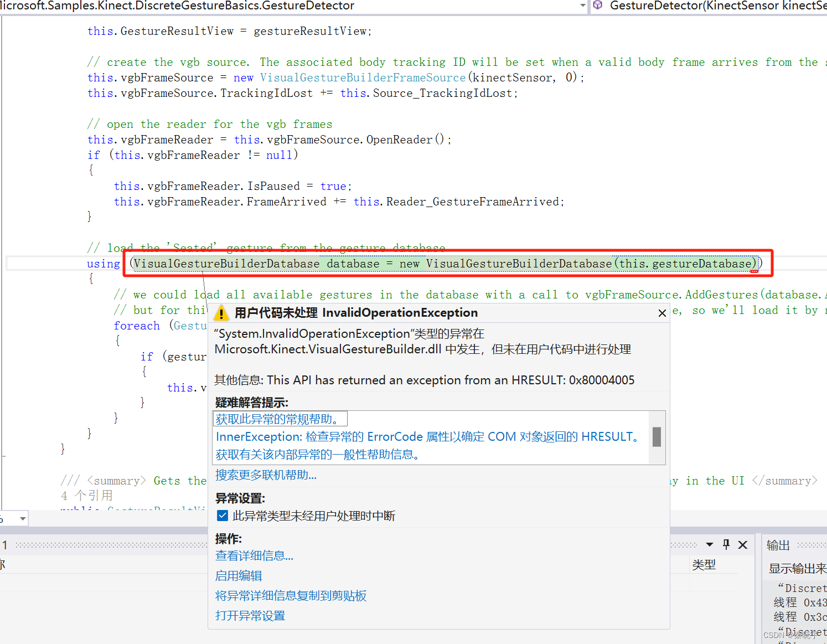
Task: Click Source_TrackingIdLost handler name in code
Action: tap(443, 93)
